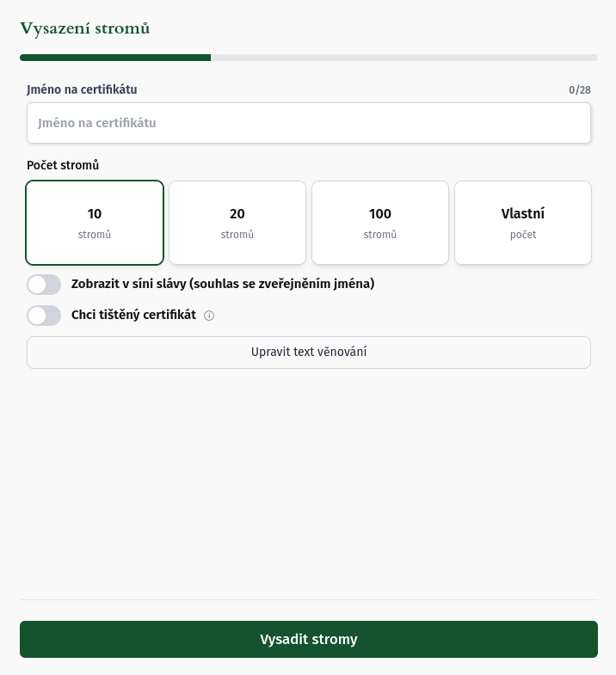Viewport: 616px width, 675px height.
Task: Click the Zobrazit v síni slávy label text
Action: coord(223,284)
